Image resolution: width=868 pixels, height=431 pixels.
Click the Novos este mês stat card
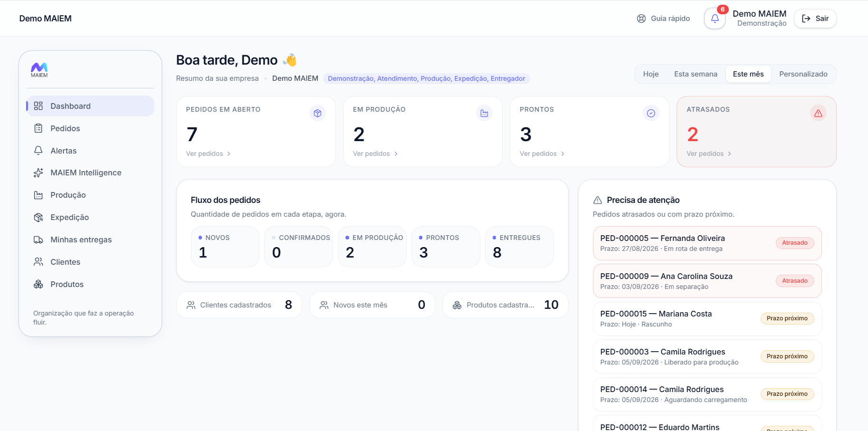pos(372,305)
